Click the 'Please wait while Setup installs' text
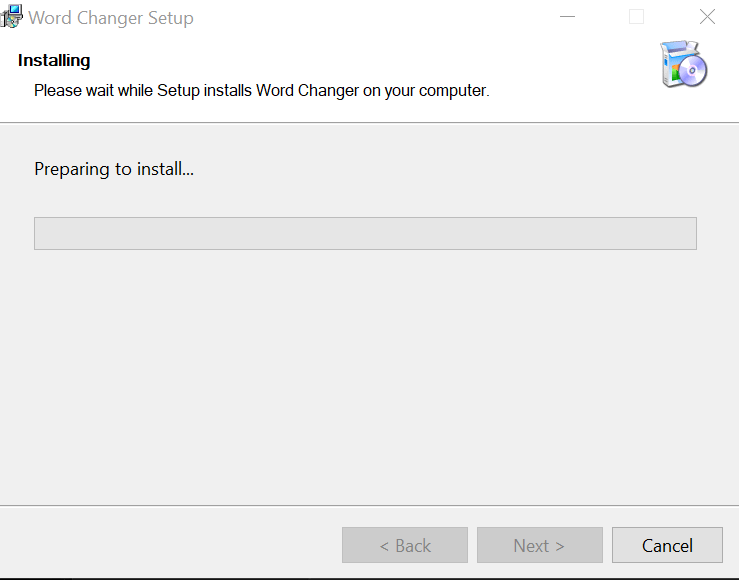This screenshot has width=739, height=580. click(261, 90)
